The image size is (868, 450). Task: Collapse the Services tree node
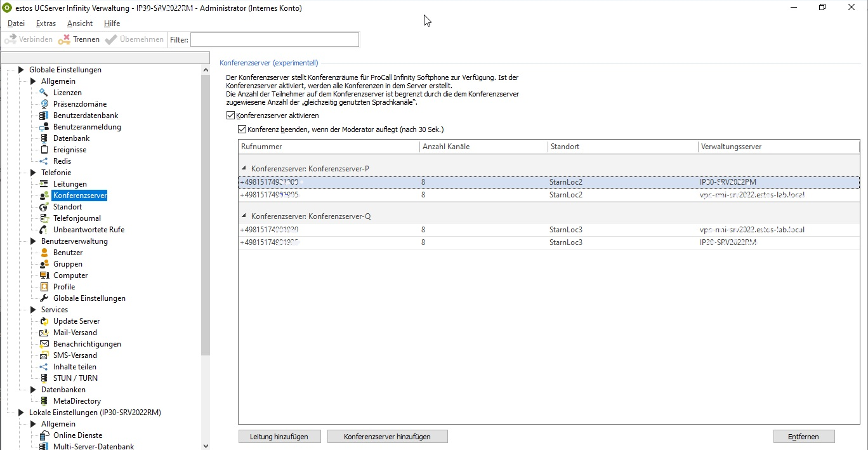point(33,310)
